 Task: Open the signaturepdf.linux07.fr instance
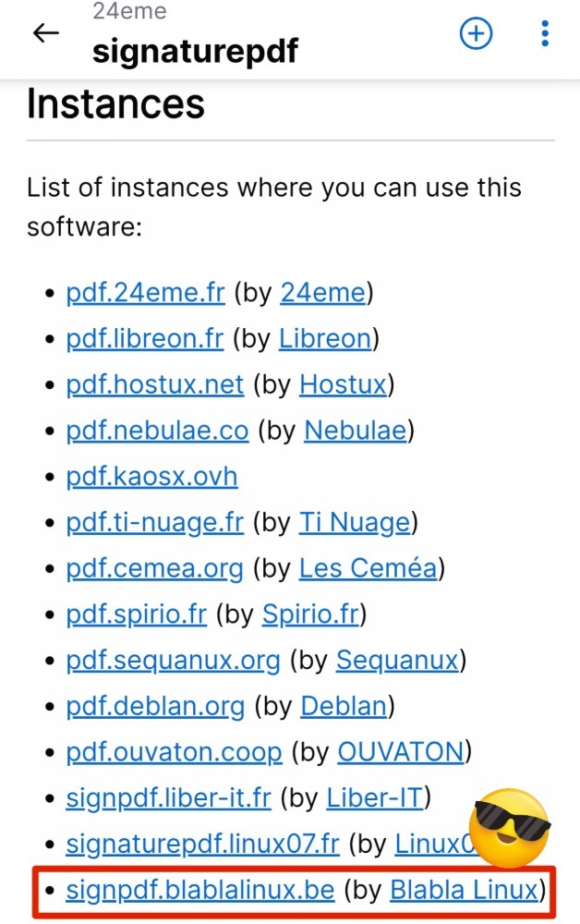(x=202, y=844)
